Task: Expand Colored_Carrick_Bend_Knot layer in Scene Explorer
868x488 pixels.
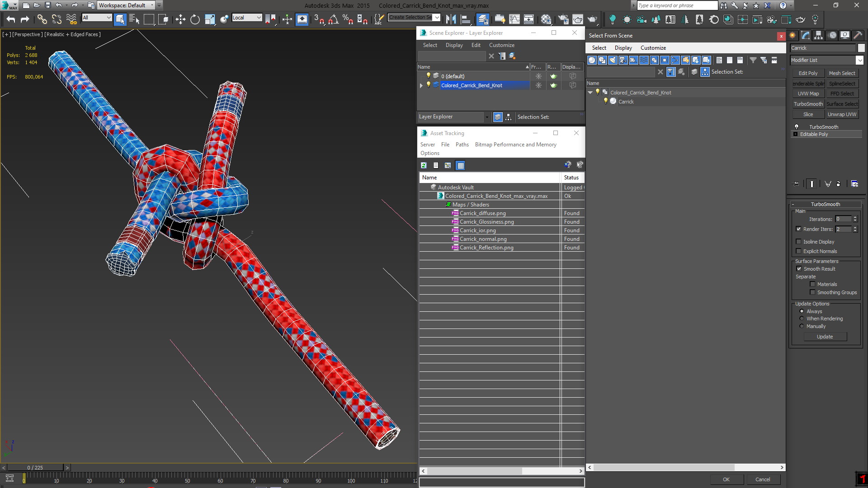Action: click(421, 85)
